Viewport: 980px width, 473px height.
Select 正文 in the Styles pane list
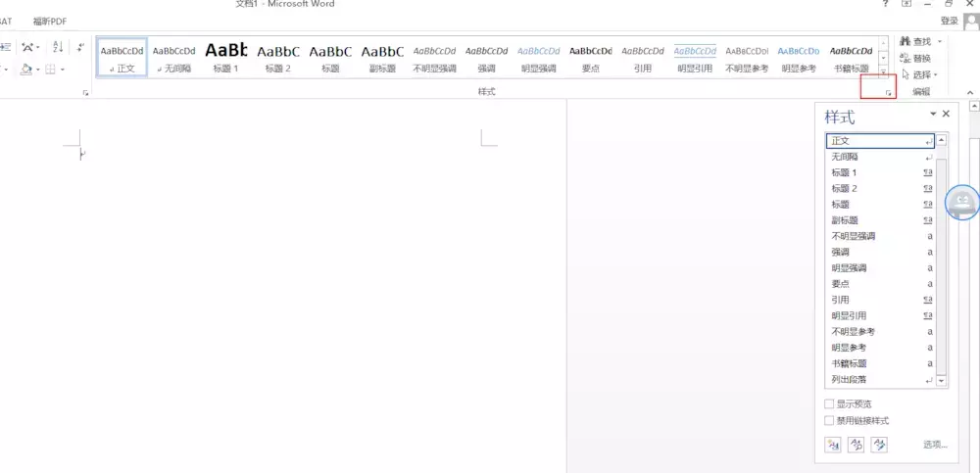click(881, 141)
